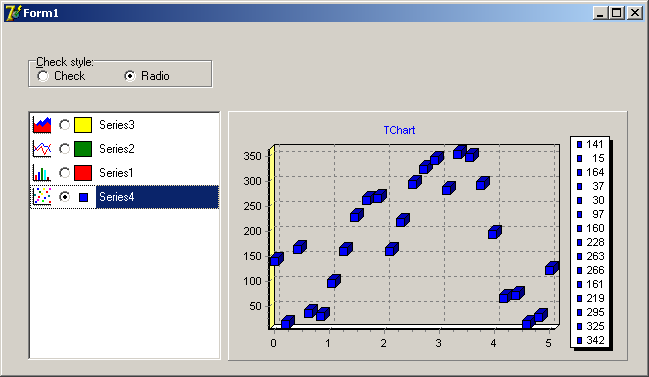Click legend entry 161

click(x=590, y=284)
